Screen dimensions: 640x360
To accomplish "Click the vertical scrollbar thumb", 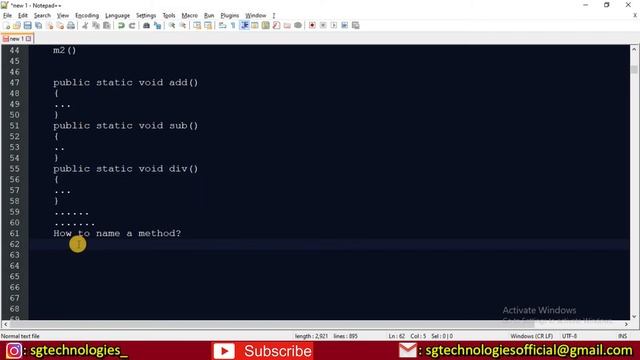I will pos(634,69).
